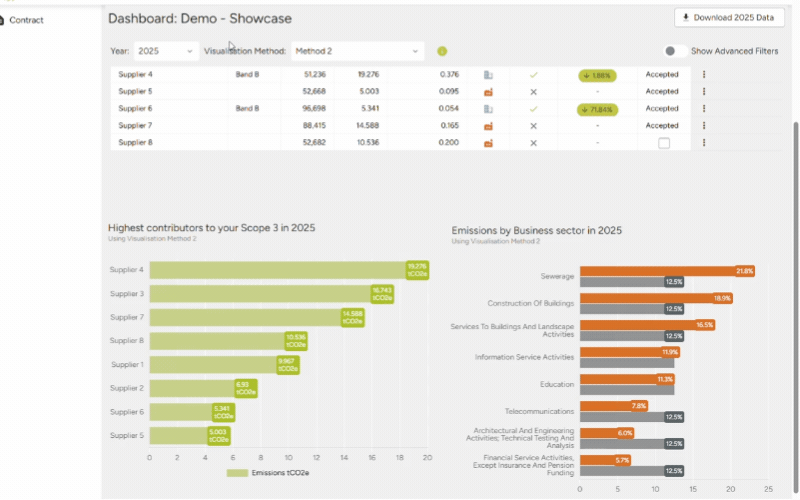Click the blue building icon in Supplier 4 row

coord(488,75)
